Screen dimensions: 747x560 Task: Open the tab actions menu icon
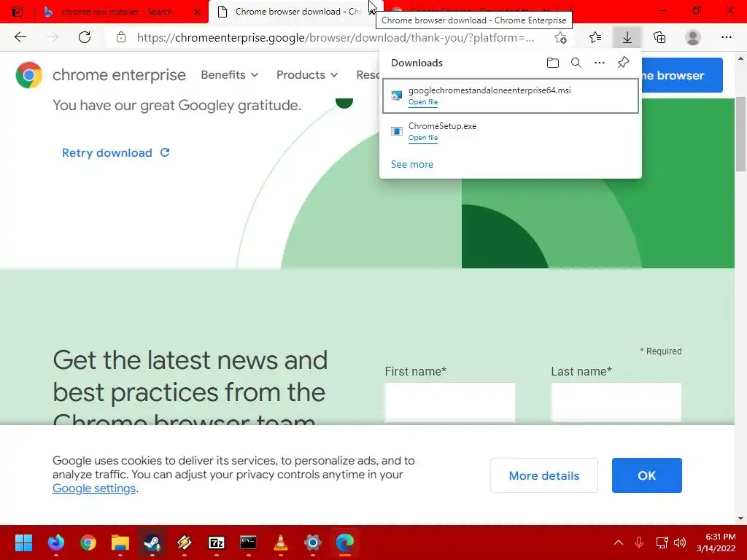(x=18, y=12)
